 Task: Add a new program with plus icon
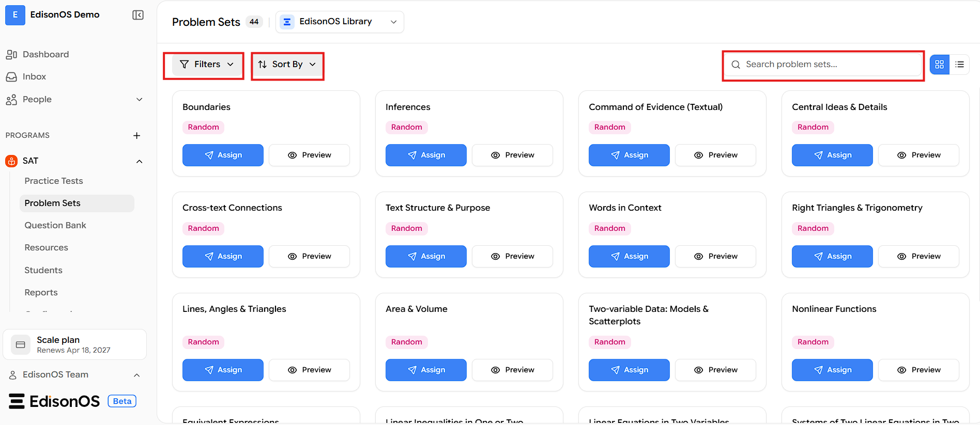137,135
